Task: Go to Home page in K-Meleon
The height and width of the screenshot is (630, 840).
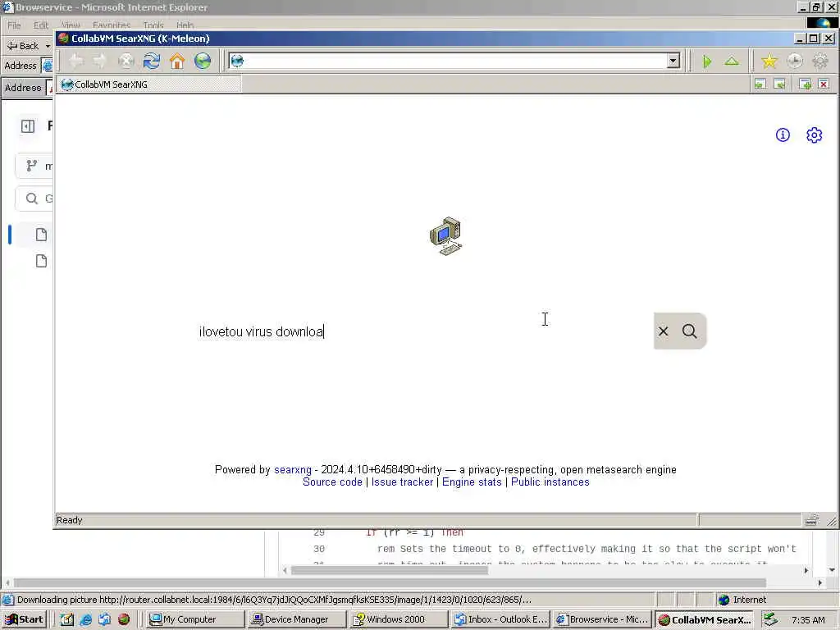Action: (177, 61)
